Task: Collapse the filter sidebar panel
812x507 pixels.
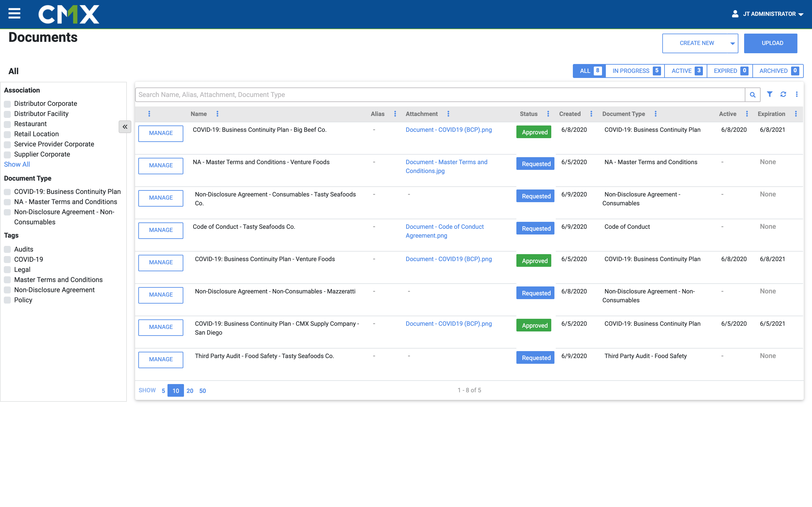Action: click(x=125, y=127)
